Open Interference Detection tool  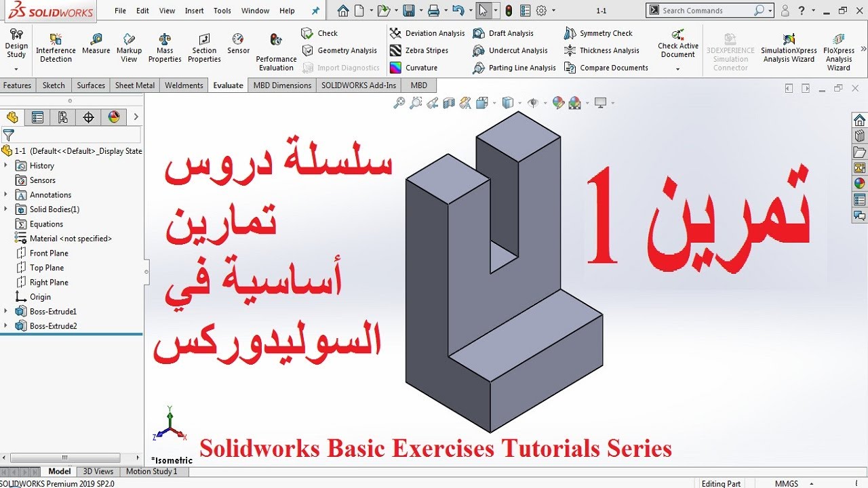(56, 47)
